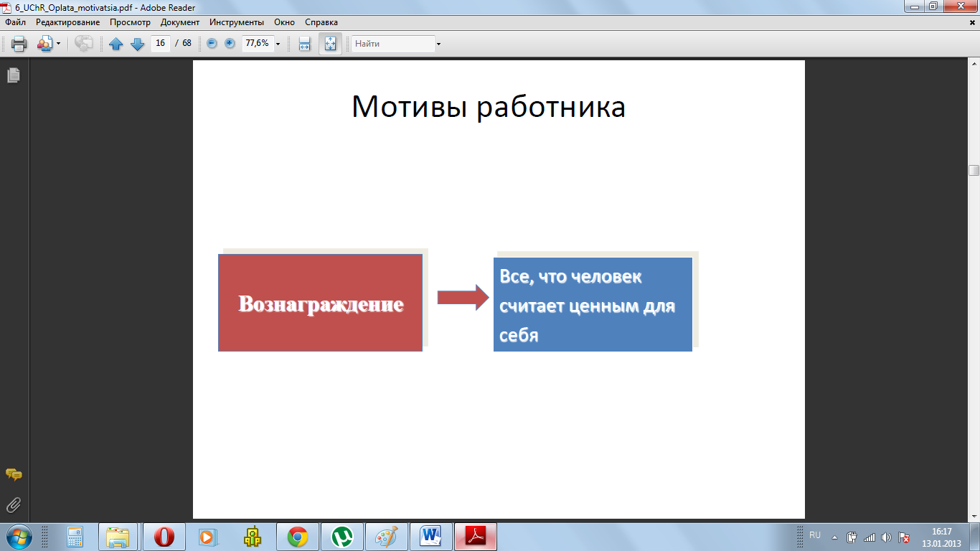980x551 pixels.
Task: Go to next page with down arrow
Action: (138, 44)
